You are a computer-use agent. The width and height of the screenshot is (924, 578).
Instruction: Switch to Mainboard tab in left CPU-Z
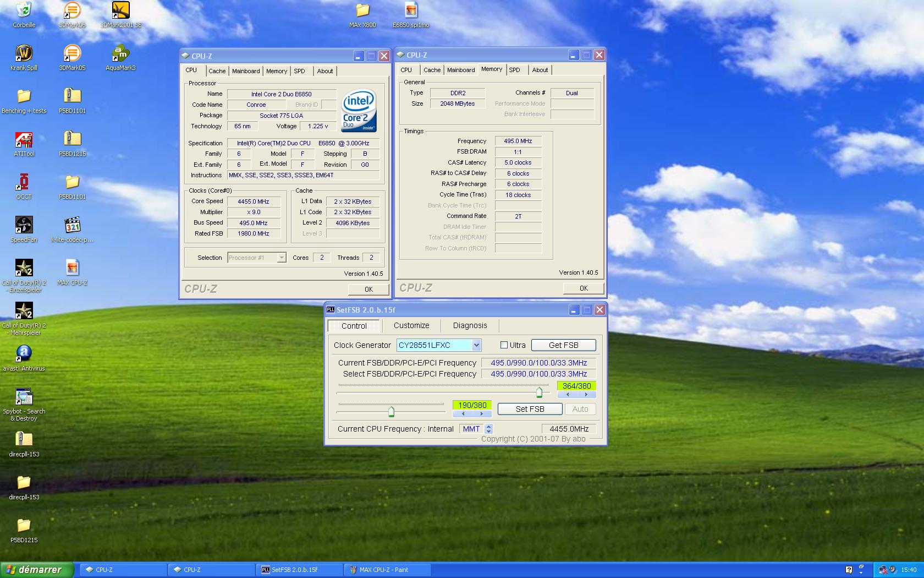point(246,71)
